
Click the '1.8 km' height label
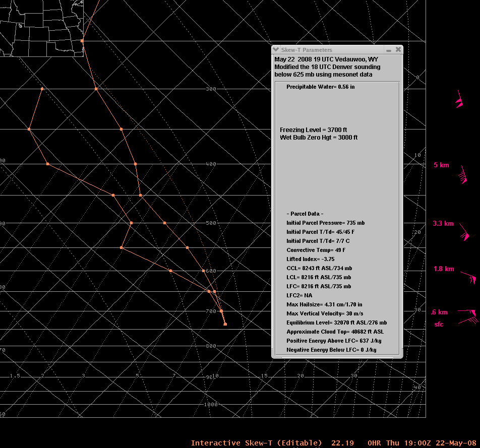444,269
